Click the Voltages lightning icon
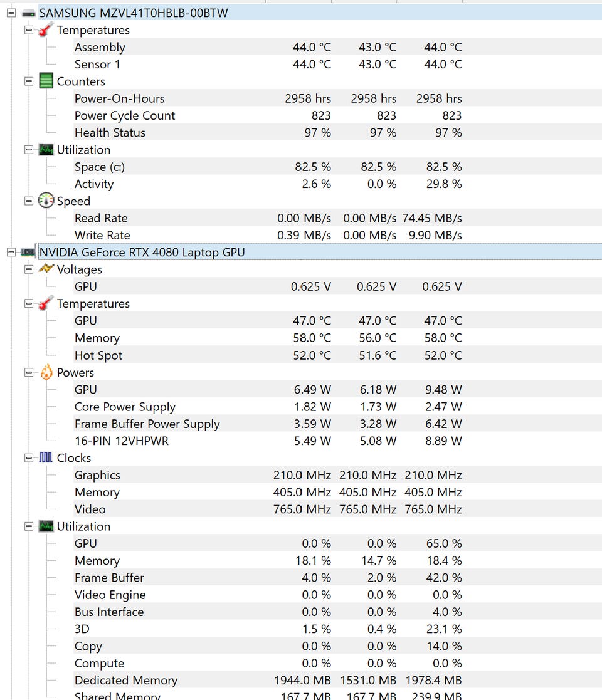Image resolution: width=602 pixels, height=700 pixels. [x=46, y=269]
